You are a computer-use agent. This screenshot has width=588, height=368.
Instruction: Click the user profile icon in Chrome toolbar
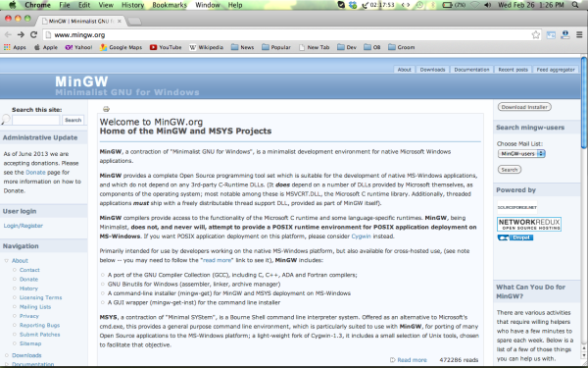(565, 35)
